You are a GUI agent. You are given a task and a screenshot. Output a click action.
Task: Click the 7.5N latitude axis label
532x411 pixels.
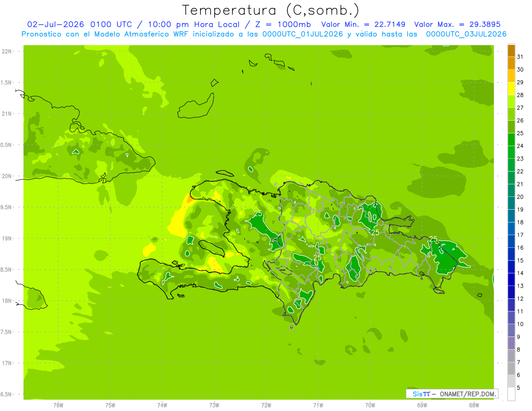point(7,332)
